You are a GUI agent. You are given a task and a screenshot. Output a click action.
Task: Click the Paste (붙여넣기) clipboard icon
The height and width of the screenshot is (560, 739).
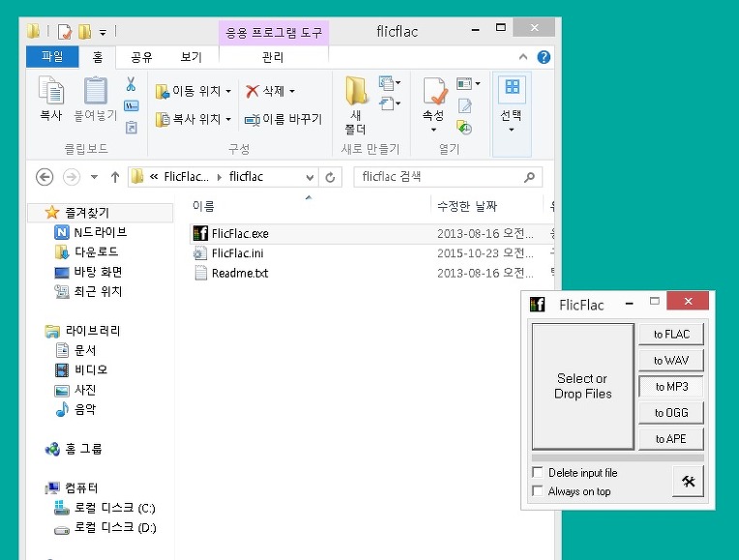tap(95, 99)
